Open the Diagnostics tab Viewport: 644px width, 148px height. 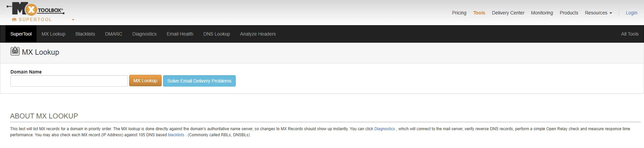(145, 34)
